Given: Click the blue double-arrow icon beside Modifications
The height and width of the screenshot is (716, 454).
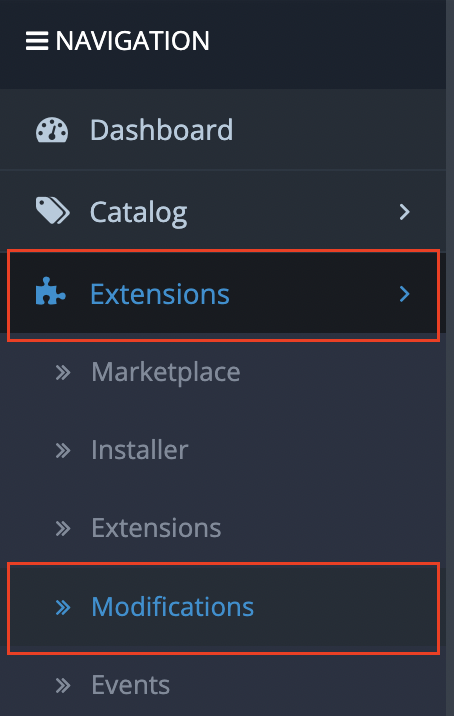Looking at the screenshot, I should point(63,607).
